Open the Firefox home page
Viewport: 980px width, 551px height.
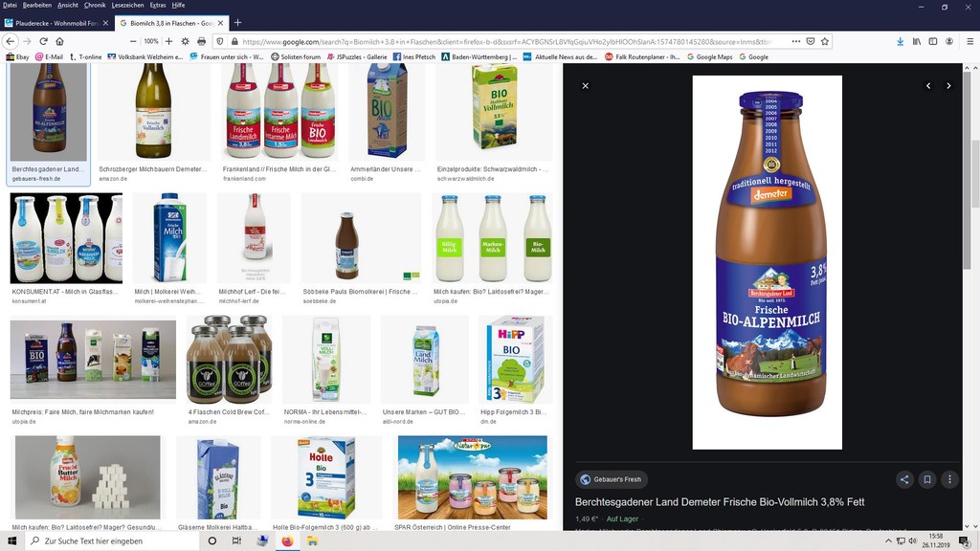(59, 41)
